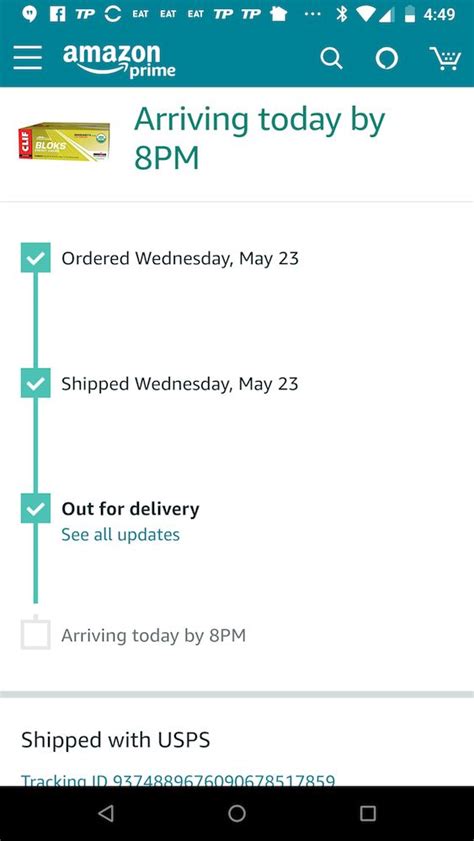
Task: Tap the Android back triangle button
Action: [x=106, y=813]
